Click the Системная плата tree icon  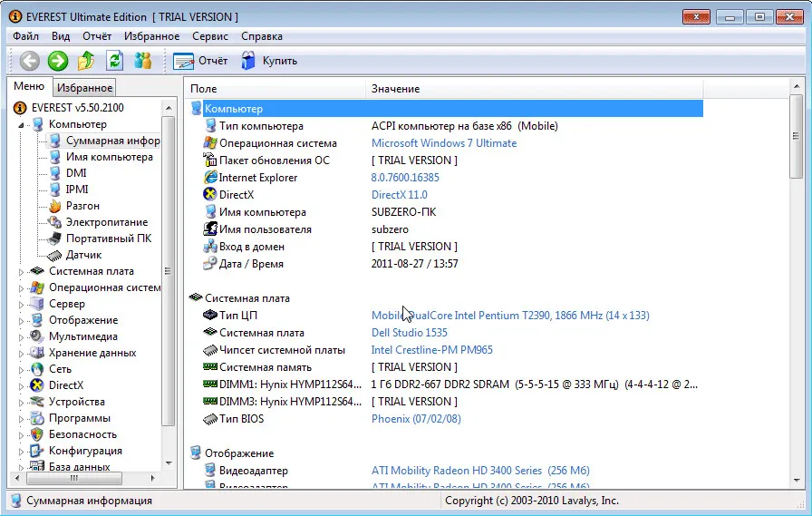[37, 271]
